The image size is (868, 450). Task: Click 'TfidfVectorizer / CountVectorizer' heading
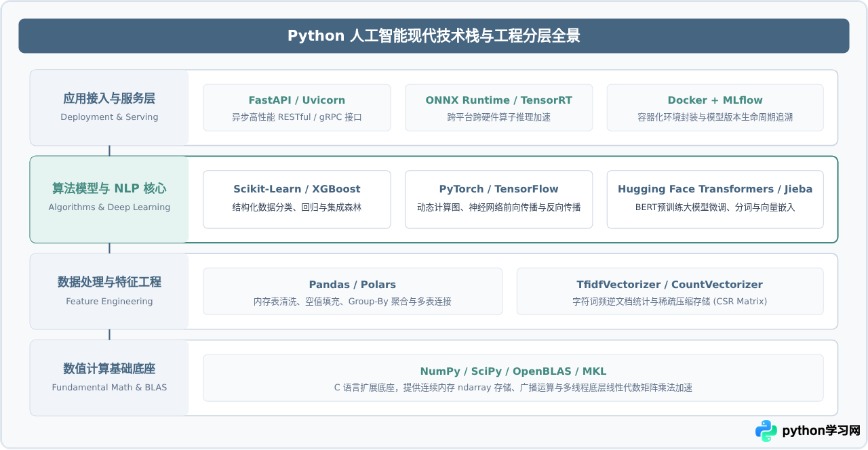coord(670,285)
